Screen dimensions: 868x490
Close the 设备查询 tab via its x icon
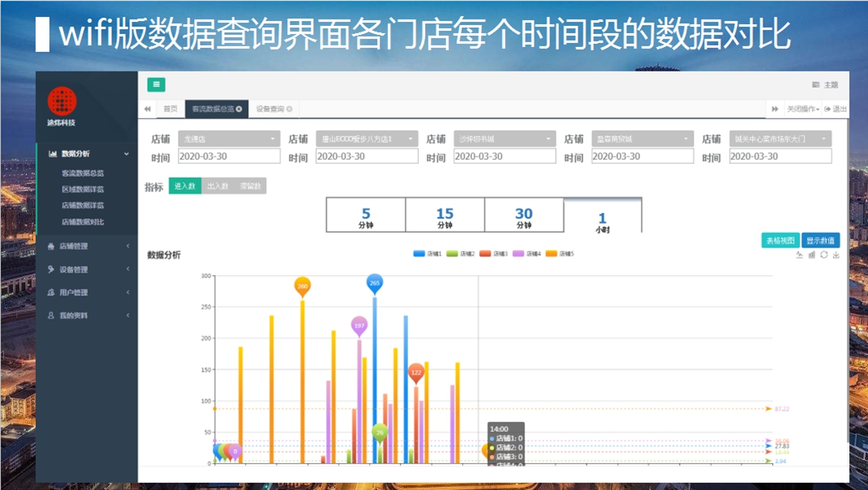289,109
